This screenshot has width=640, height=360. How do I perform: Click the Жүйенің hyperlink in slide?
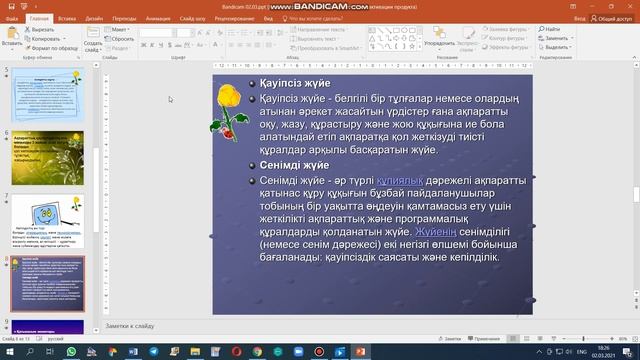(x=436, y=232)
